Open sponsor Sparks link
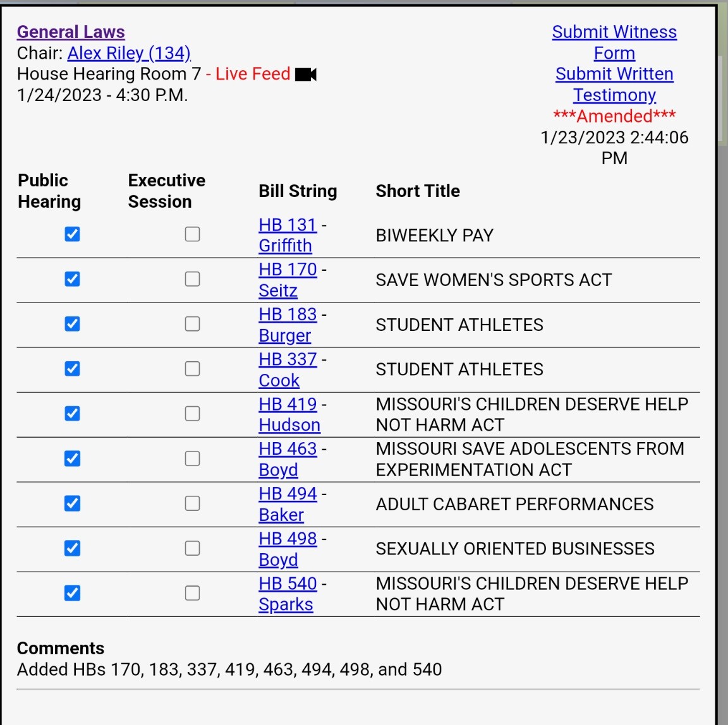 [286, 605]
